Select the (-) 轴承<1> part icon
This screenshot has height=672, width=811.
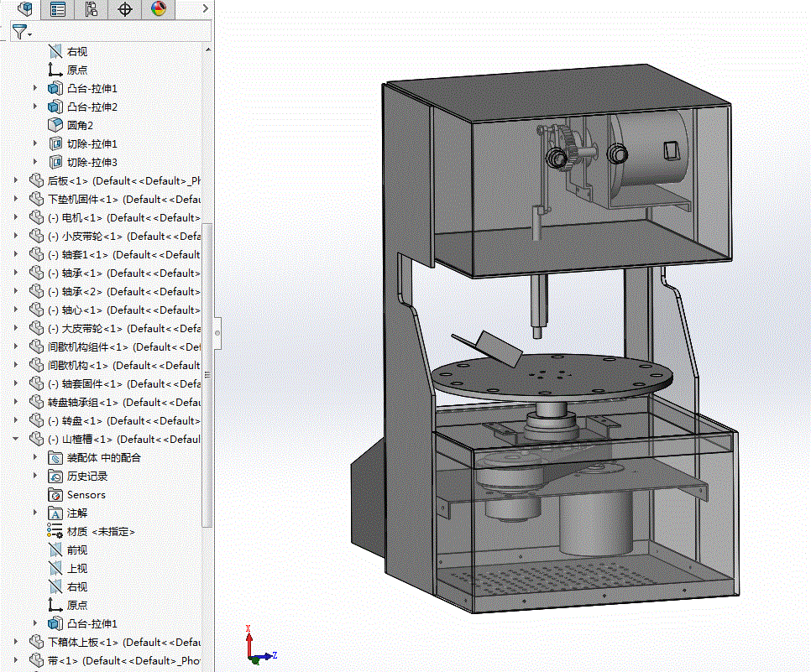tap(36, 273)
